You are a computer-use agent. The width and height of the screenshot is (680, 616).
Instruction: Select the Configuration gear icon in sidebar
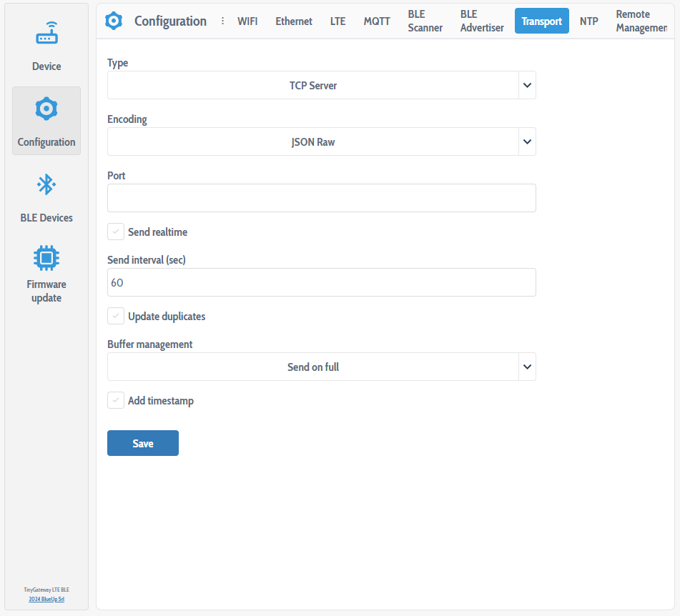tap(46, 109)
